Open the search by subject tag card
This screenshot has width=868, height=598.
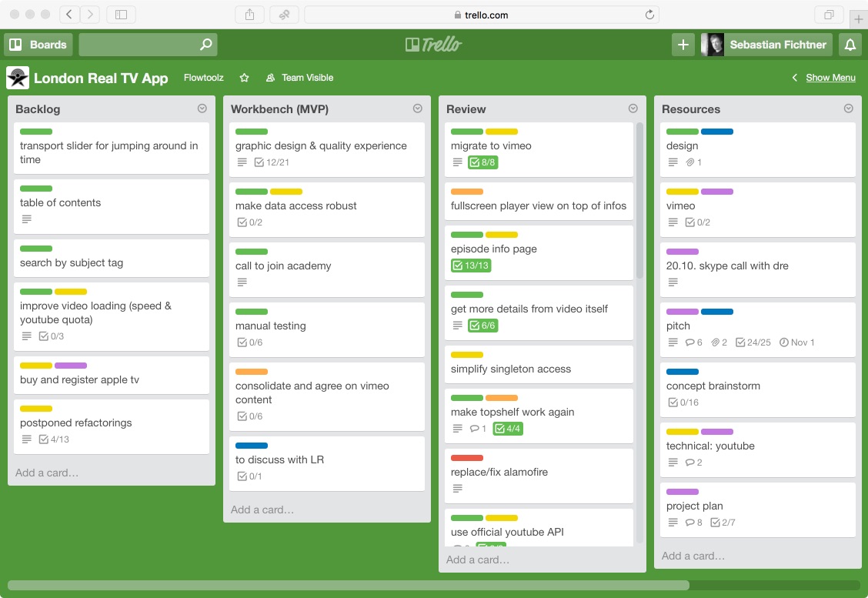112,258
